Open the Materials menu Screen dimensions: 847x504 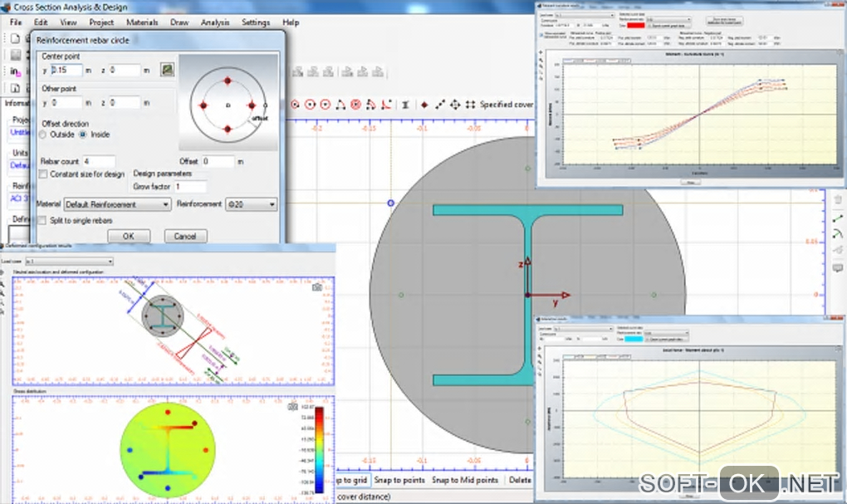(x=142, y=22)
